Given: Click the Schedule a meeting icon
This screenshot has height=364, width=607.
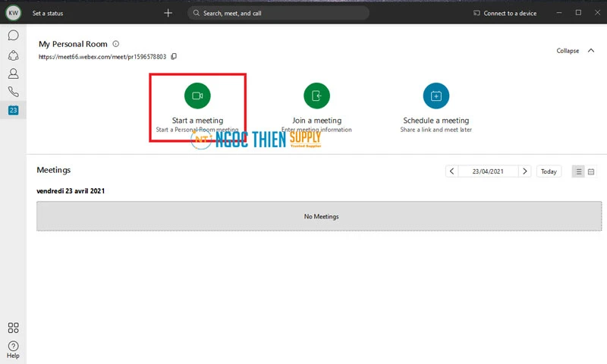Looking at the screenshot, I should coord(436,96).
